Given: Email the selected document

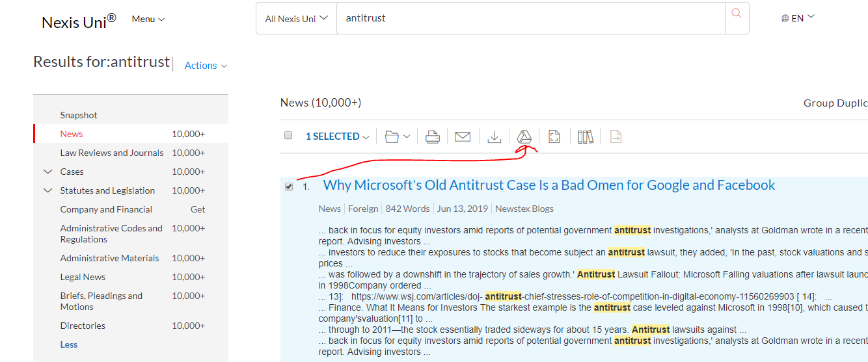Looking at the screenshot, I should pyautogui.click(x=463, y=136).
